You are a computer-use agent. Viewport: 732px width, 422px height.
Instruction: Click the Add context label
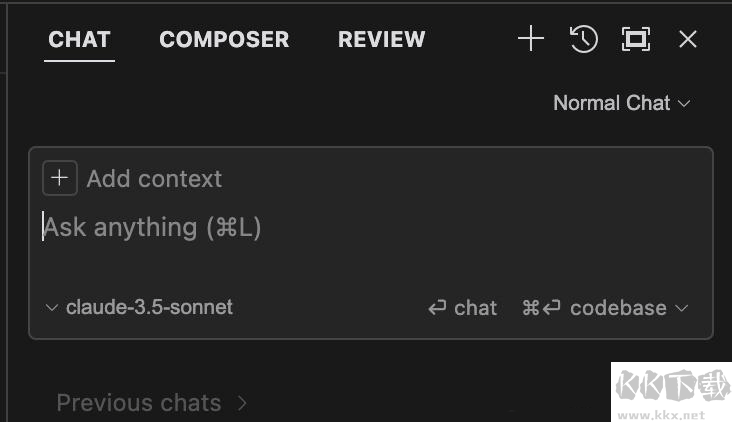pyautogui.click(x=154, y=179)
